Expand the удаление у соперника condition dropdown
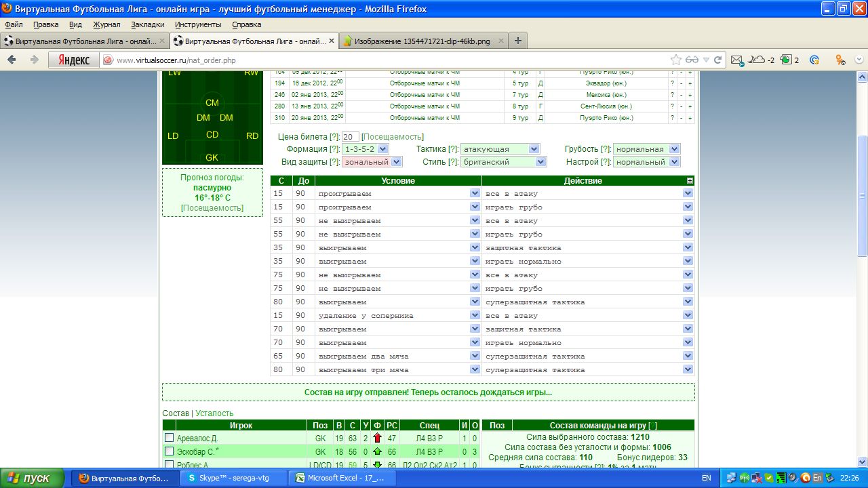Viewport: 868px width, 488px height. point(475,315)
